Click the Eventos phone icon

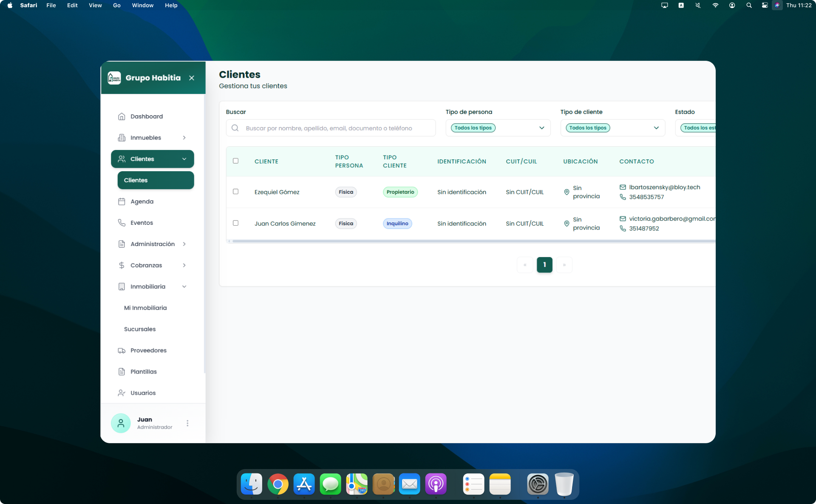pos(122,223)
